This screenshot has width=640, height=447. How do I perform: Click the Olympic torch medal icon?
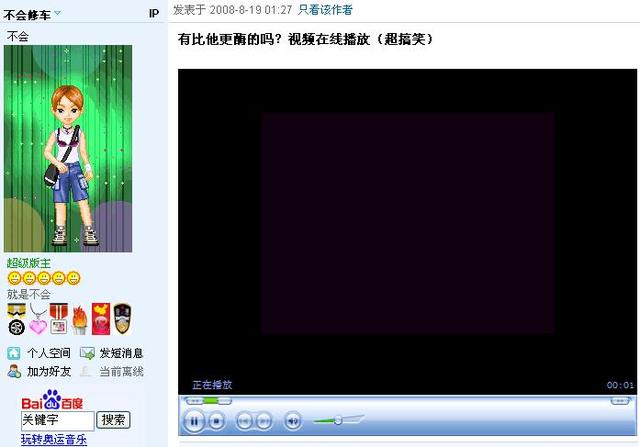pyautogui.click(x=80, y=318)
